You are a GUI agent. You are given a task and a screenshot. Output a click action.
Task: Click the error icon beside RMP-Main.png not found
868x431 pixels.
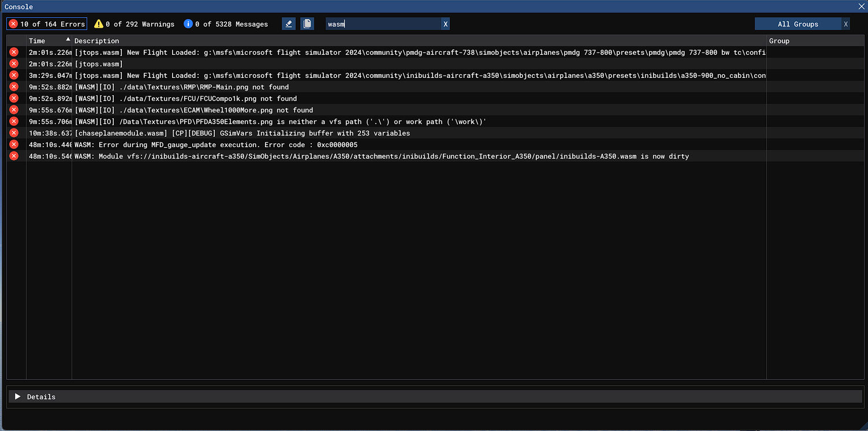point(14,87)
